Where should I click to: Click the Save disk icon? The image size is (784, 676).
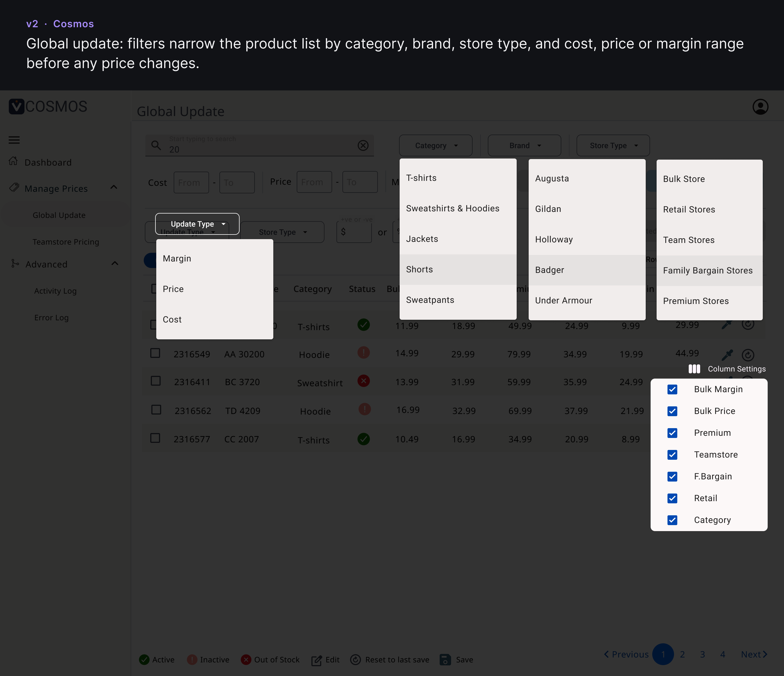pos(445,660)
